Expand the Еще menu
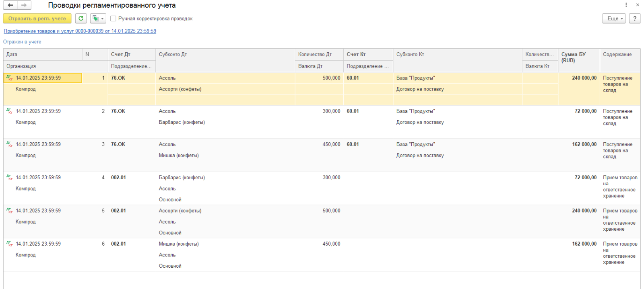 [x=614, y=18]
